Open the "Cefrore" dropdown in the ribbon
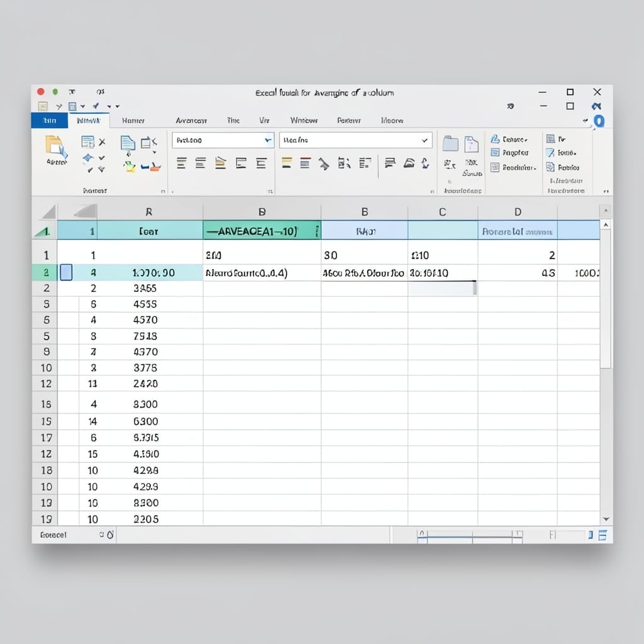This screenshot has width=644, height=644. pyautogui.click(x=509, y=139)
